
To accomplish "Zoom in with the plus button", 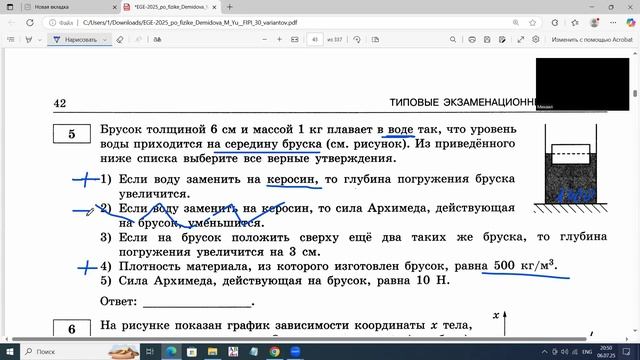I will click(x=280, y=40).
